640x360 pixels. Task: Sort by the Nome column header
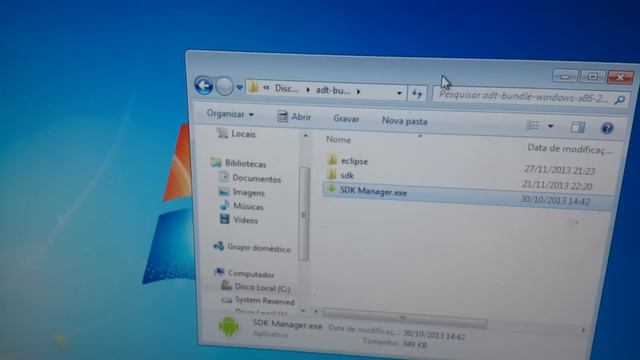(x=338, y=140)
